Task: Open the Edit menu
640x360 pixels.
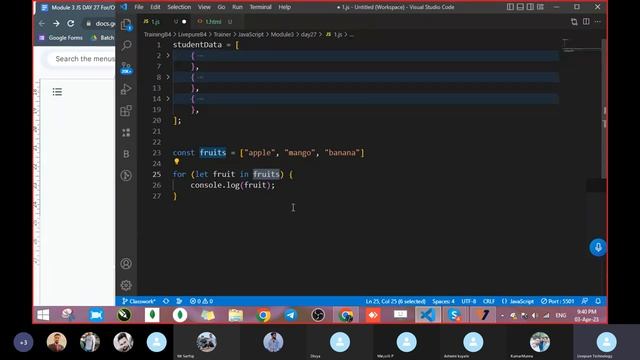Action: tap(155, 7)
